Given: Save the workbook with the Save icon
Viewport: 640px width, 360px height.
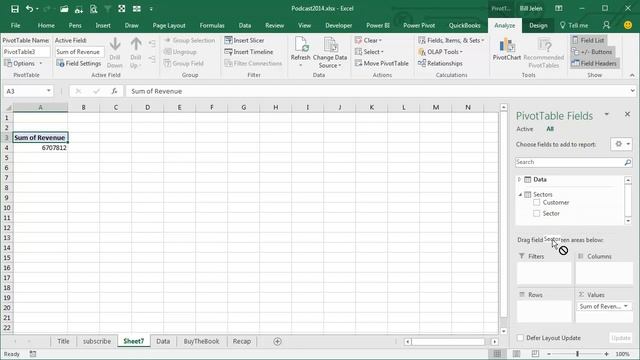Looking at the screenshot, I should point(15,9).
